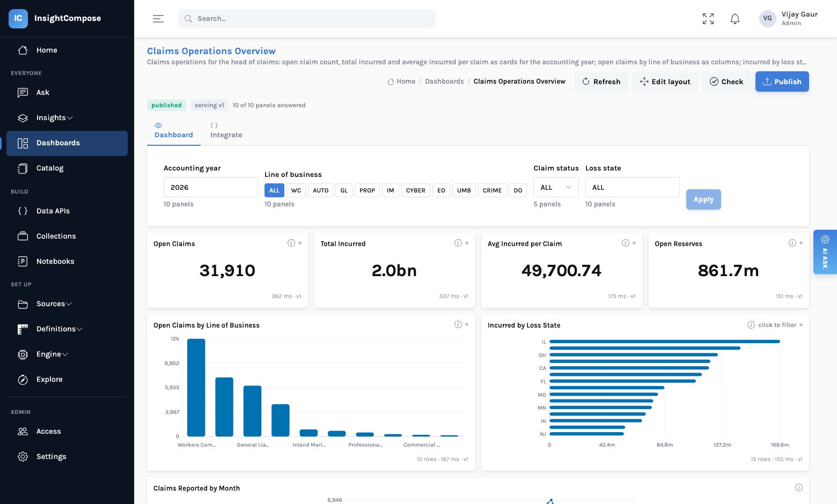Go to Collections in the sidebar
The image size is (837, 504).
tap(67, 236)
